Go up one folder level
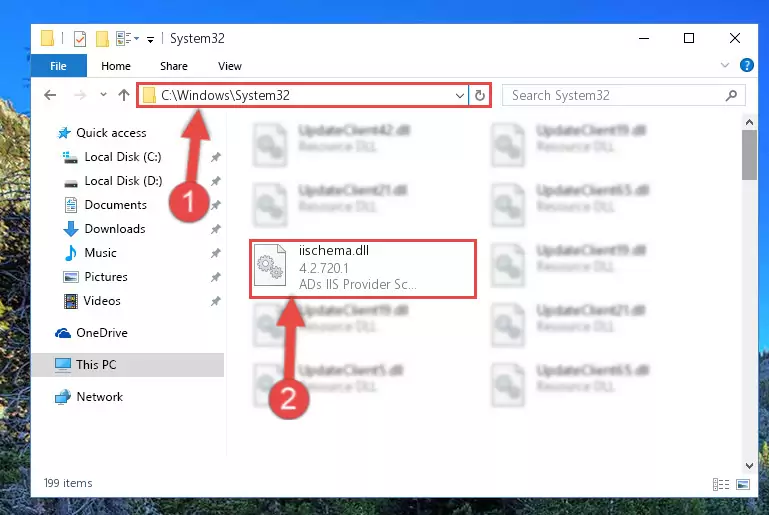Image resolution: width=769 pixels, height=515 pixels. click(124, 95)
